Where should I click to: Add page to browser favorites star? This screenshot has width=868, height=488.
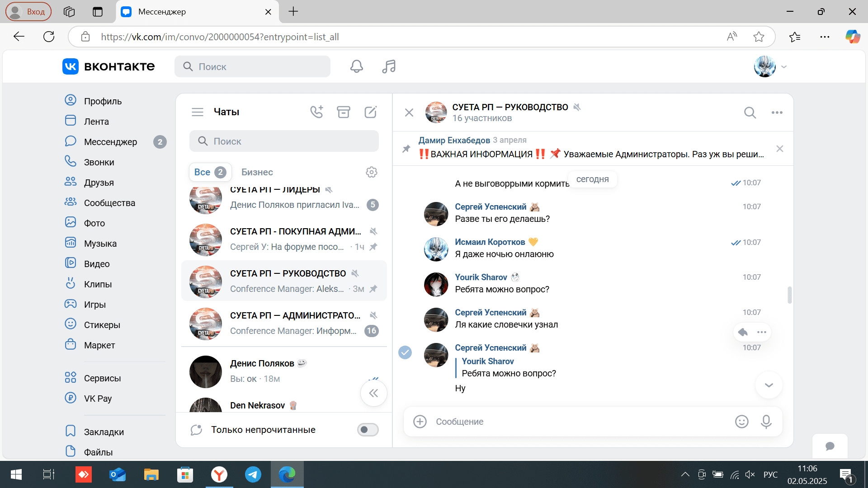click(x=759, y=37)
